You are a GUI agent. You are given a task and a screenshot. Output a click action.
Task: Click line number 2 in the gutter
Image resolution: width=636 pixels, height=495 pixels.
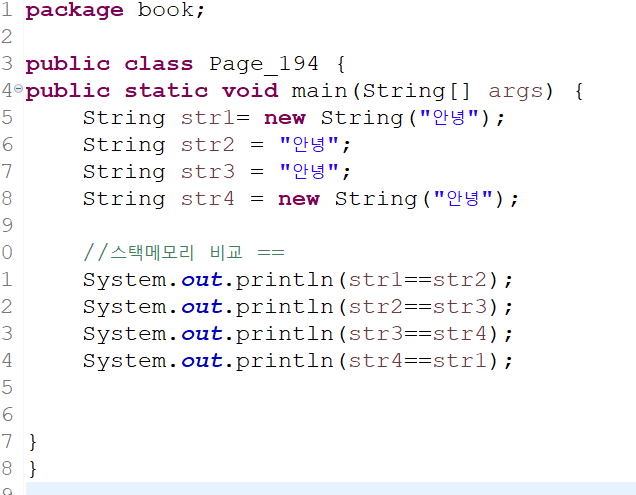[x=7, y=37]
